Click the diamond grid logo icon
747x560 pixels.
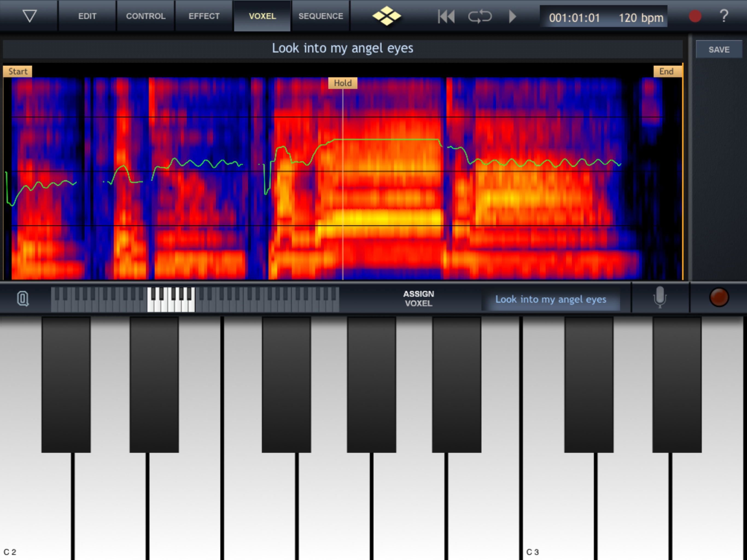(386, 16)
